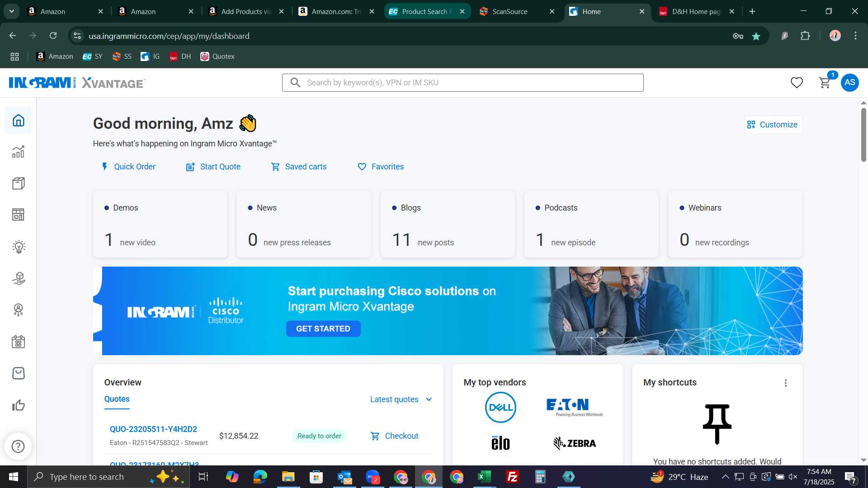This screenshot has width=868, height=488.
Task: Open the Webinars card
Action: (x=736, y=224)
